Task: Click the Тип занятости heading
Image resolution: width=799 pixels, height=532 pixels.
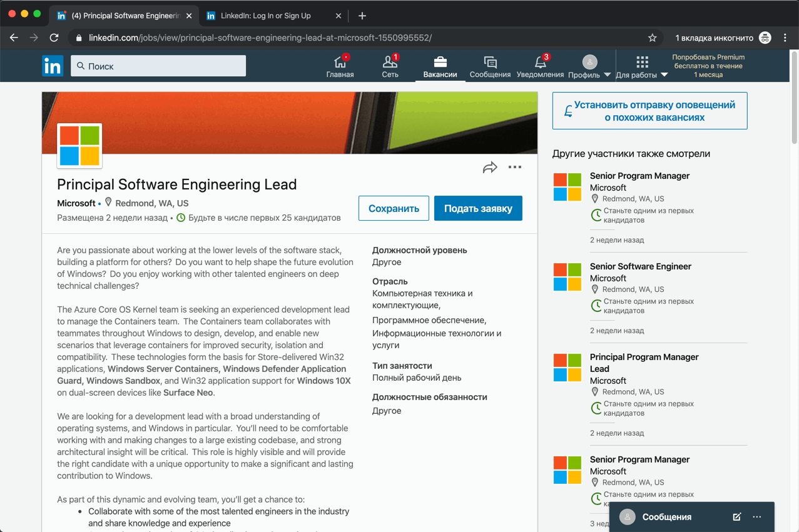Action: [x=402, y=366]
